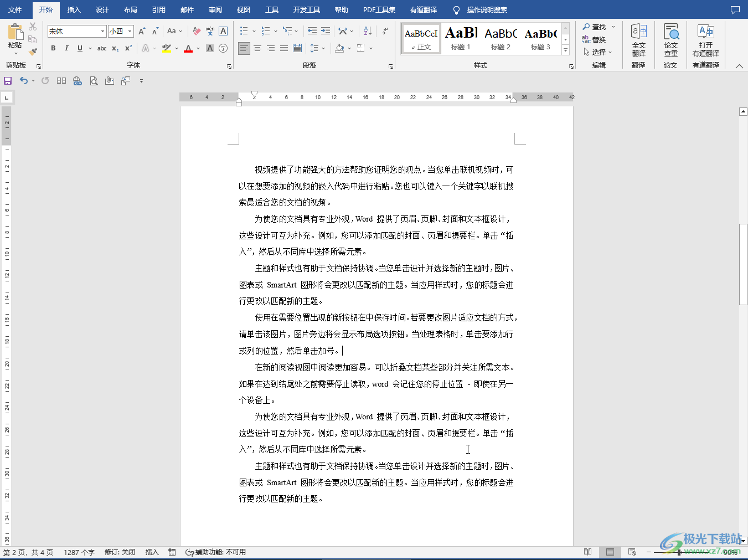Switch to the PDF工具集 tab

(379, 9)
